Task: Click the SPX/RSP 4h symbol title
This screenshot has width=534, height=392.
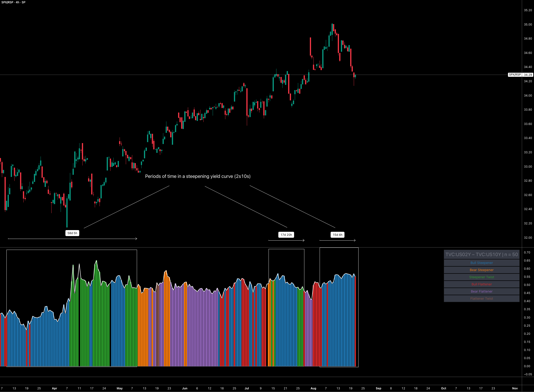Action: click(13, 2)
